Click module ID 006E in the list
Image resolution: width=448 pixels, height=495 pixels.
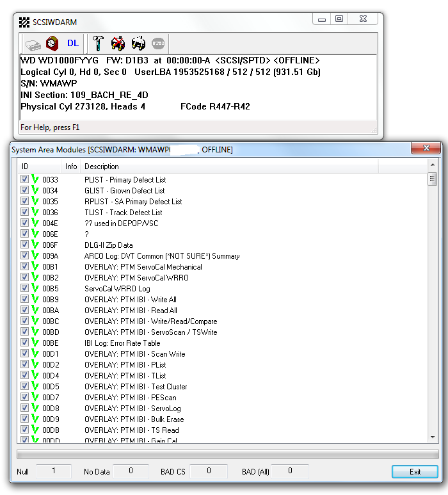(x=50, y=234)
